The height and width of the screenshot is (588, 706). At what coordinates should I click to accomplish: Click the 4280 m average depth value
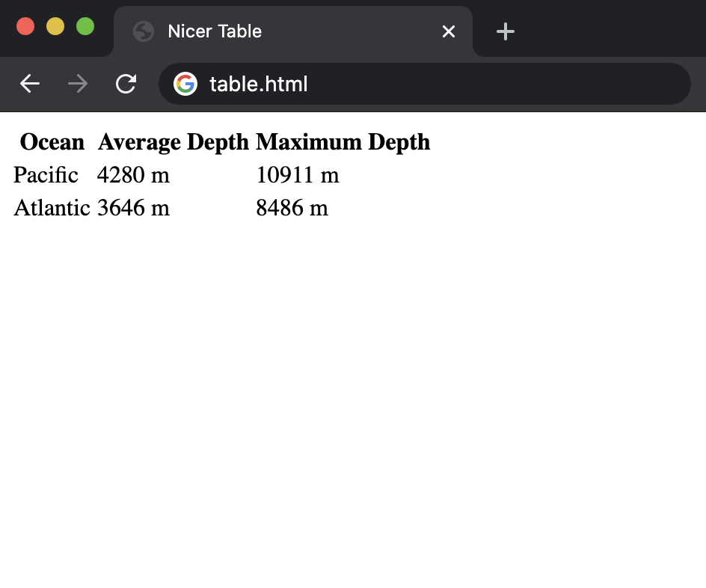tap(133, 175)
